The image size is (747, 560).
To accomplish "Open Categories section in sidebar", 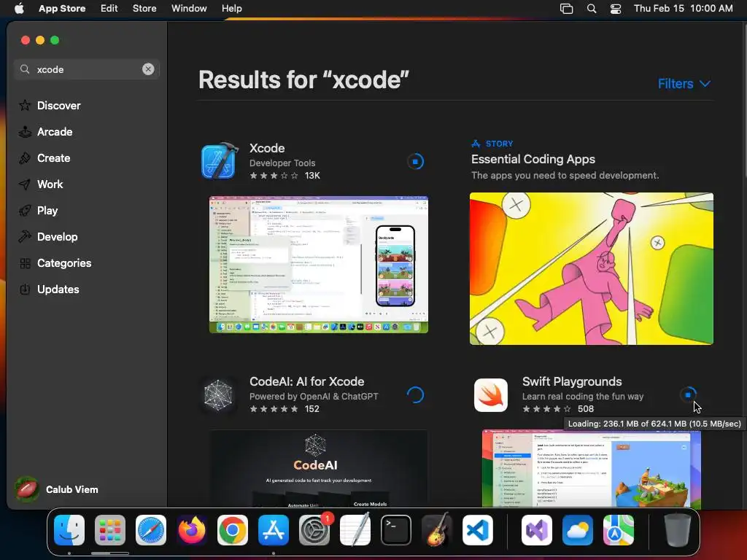I will click(x=55, y=262).
